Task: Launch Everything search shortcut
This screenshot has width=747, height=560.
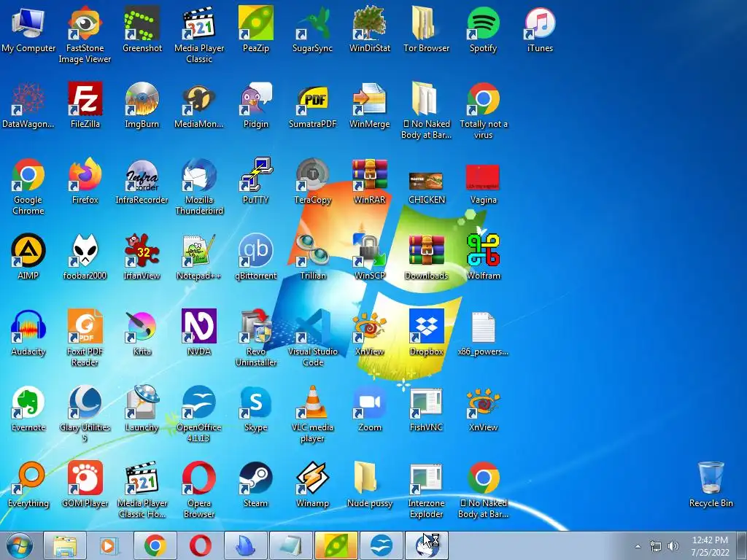Action: (x=28, y=484)
